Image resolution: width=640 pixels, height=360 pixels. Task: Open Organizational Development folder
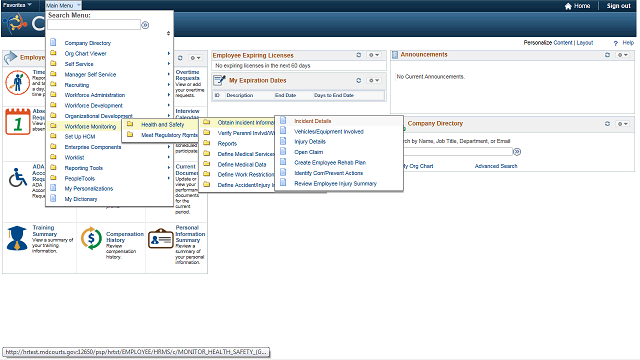[x=98, y=116]
